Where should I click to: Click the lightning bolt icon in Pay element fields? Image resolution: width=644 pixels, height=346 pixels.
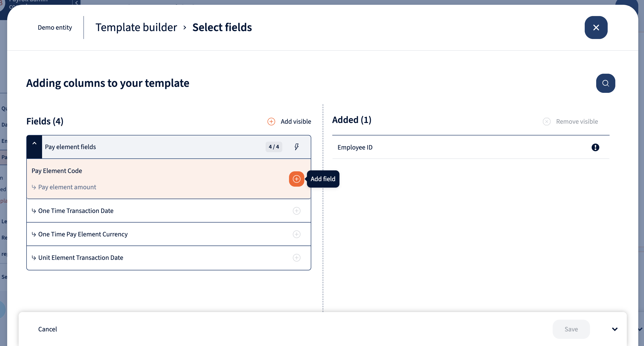pos(296,147)
